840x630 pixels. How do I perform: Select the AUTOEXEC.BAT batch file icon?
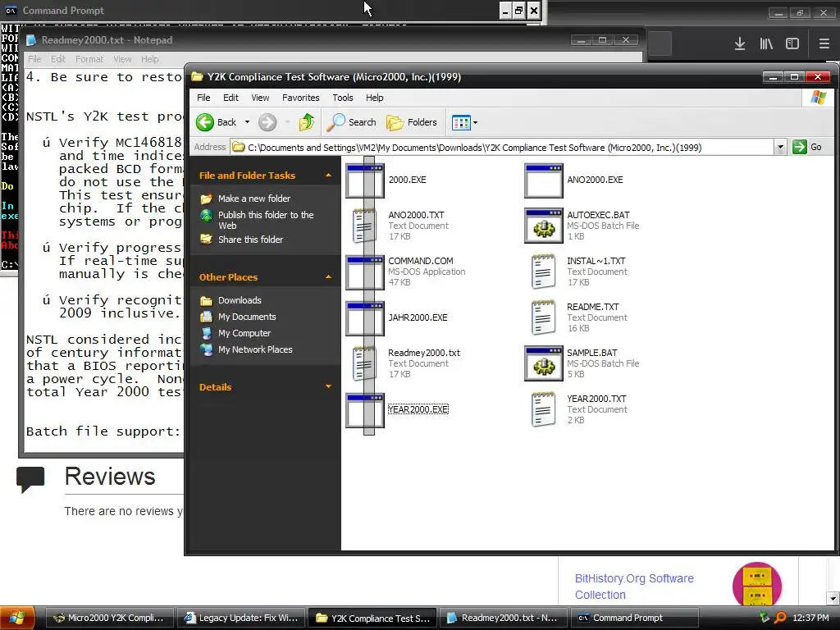(x=543, y=226)
